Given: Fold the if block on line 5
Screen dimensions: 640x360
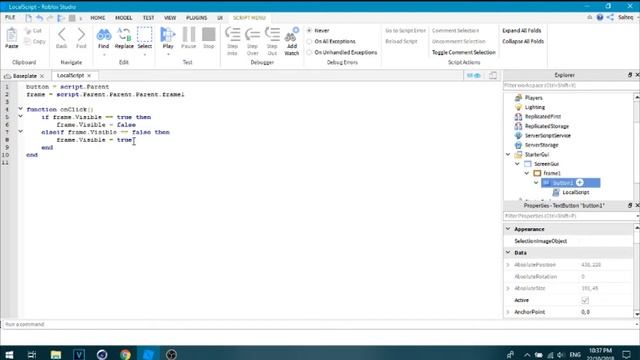Looking at the screenshot, I should tap(20, 116).
